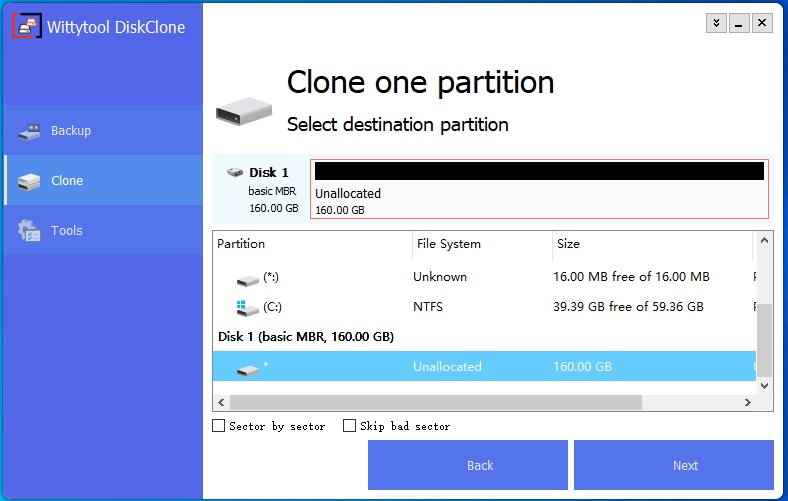The height and width of the screenshot is (501, 788).
Task: Click the Backup drive icon in sidebar
Action: 29,132
